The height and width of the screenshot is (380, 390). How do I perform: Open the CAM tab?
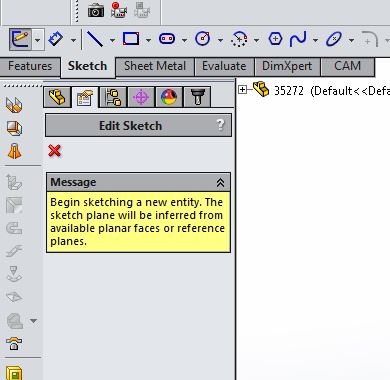click(347, 66)
